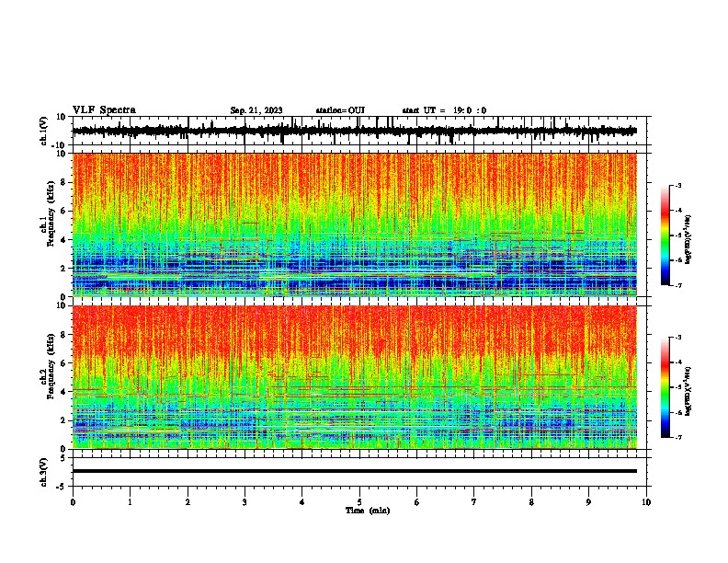Click the 'start UT = 19:0 :0' label
The height and width of the screenshot is (563, 728).
pyautogui.click(x=444, y=110)
